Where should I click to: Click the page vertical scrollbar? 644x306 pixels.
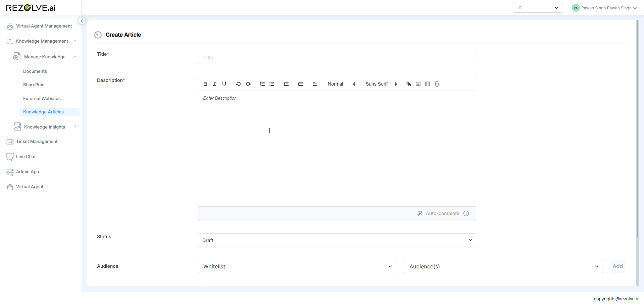pos(638,129)
